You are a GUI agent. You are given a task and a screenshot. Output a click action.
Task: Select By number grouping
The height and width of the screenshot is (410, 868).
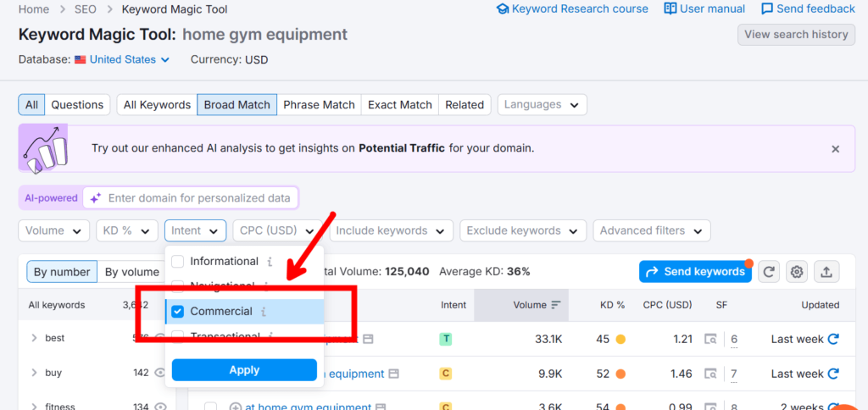point(62,272)
